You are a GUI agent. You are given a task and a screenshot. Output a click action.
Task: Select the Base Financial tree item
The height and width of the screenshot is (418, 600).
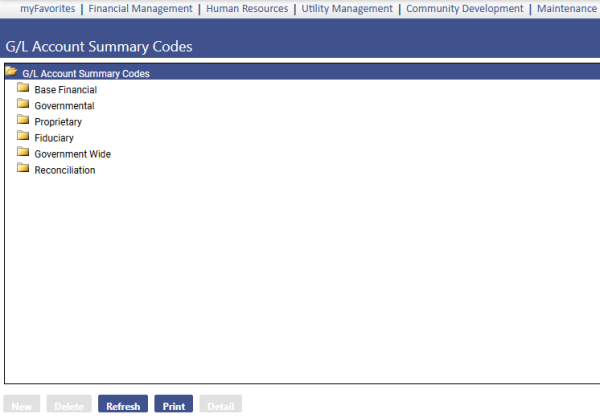65,90
